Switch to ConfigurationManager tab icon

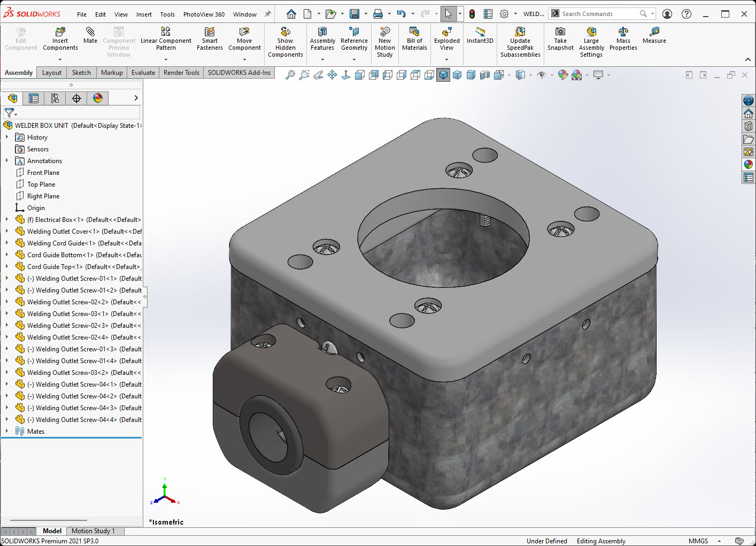[x=55, y=98]
